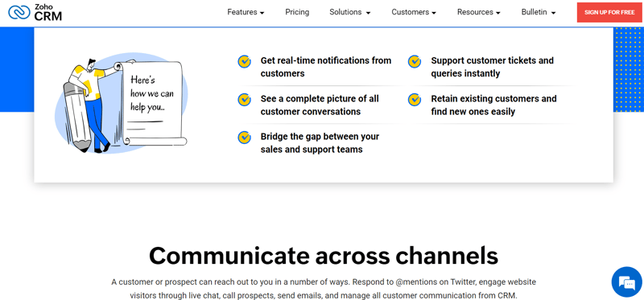Click the Zoho CRM logo

pos(35,12)
